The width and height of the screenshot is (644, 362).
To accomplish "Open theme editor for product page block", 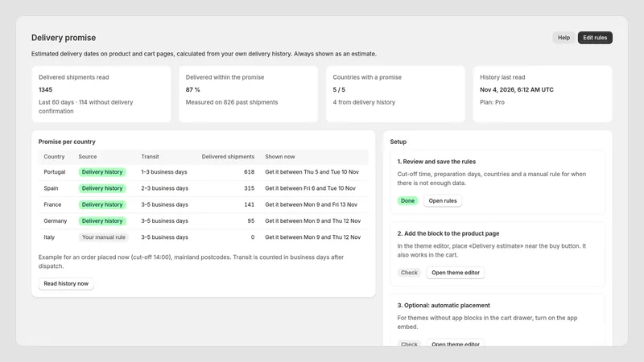I will [x=456, y=273].
